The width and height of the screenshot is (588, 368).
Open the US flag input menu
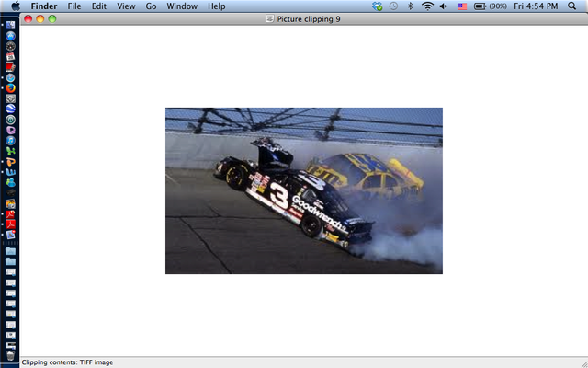pyautogui.click(x=462, y=6)
